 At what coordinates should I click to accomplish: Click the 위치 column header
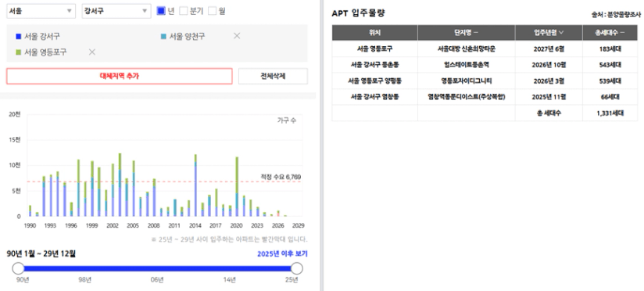374,33
